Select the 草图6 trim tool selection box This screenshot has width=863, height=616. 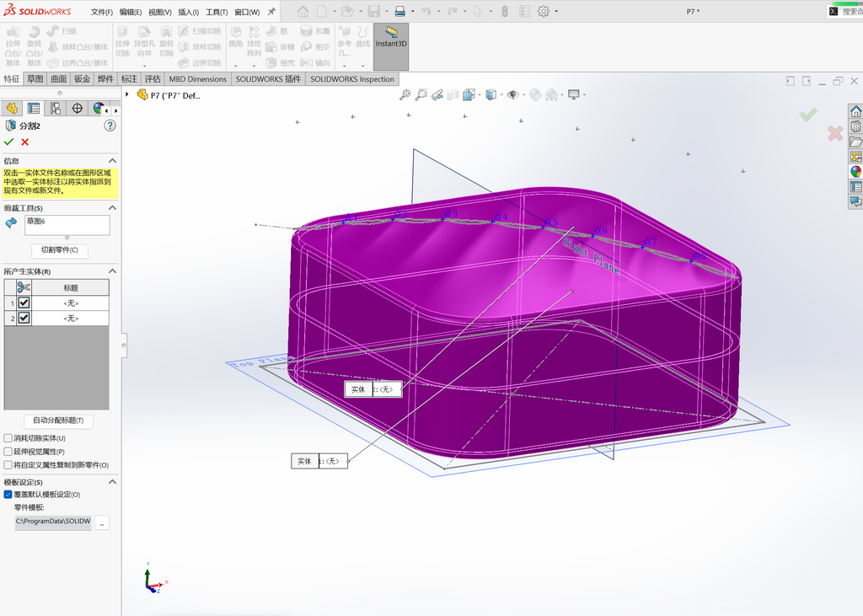[67, 225]
